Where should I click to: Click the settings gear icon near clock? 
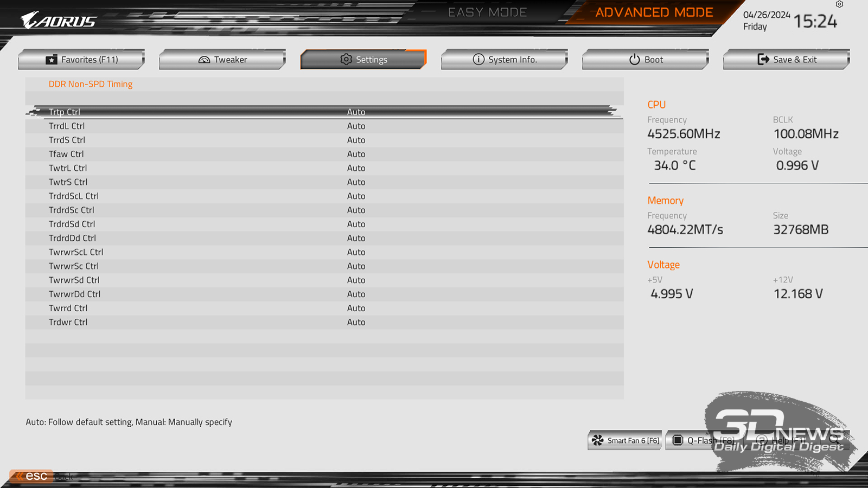click(x=839, y=4)
